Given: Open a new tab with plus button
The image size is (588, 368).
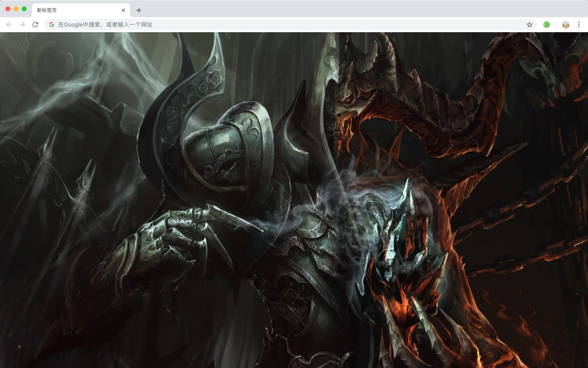Looking at the screenshot, I should point(139,10).
